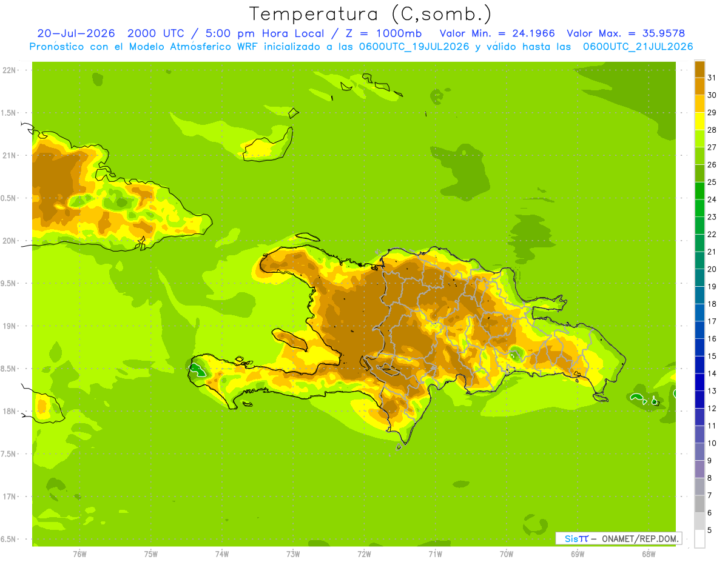Pick the orange swatch between 30 and 31
The width and height of the screenshot is (728, 562).
(699, 87)
